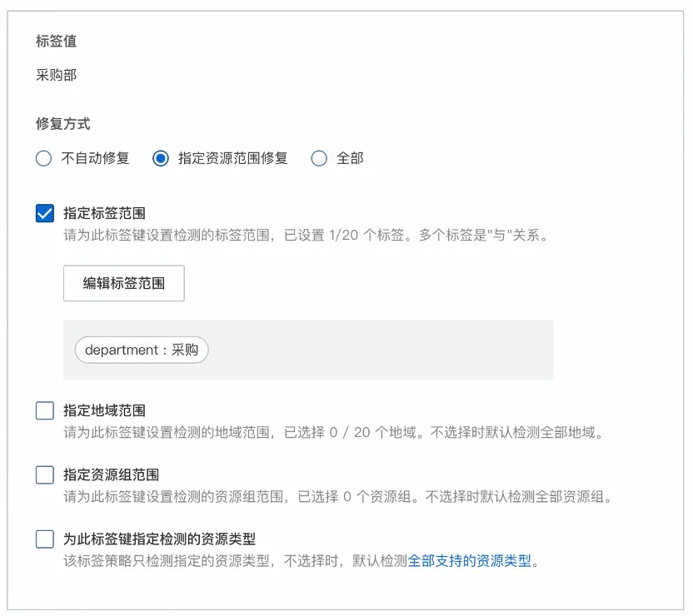Click the 指定地域范围 label text
Screen dimensions: 693x616
click(x=105, y=410)
